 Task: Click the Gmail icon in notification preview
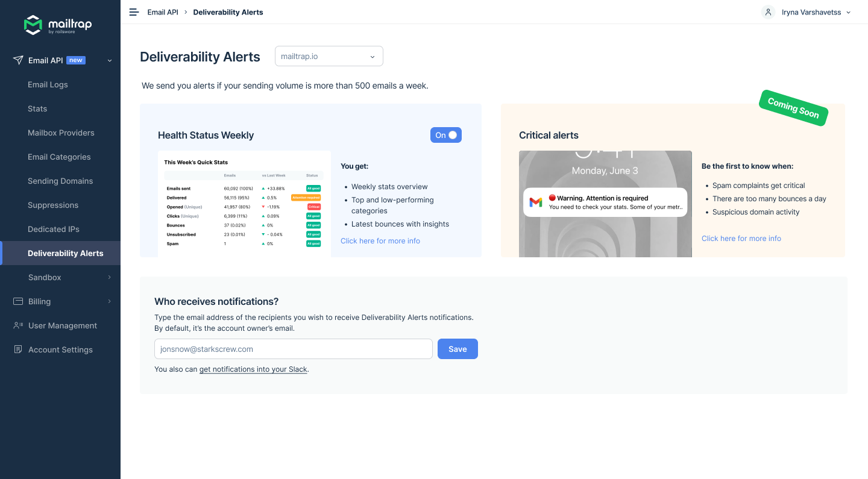[x=536, y=202]
